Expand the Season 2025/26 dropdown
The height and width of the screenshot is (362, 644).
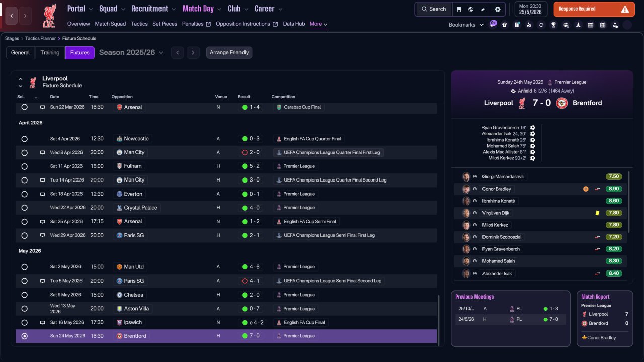(x=131, y=52)
